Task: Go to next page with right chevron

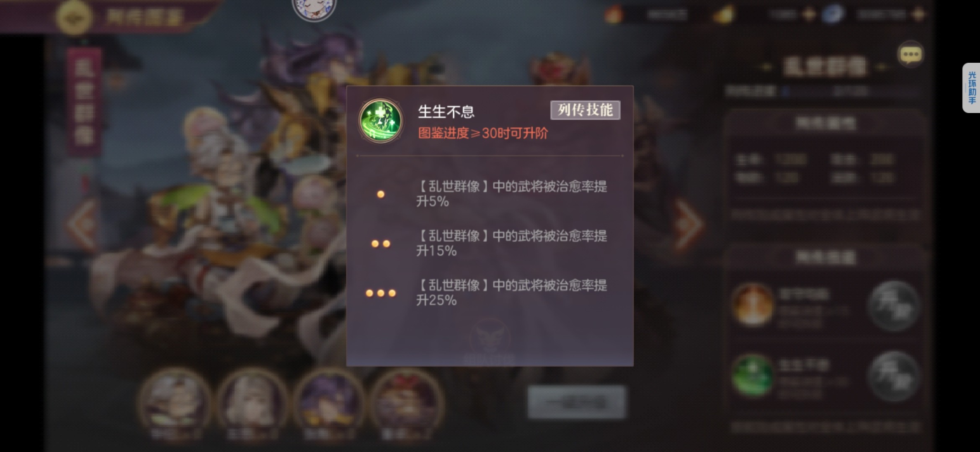Action: coord(688,225)
